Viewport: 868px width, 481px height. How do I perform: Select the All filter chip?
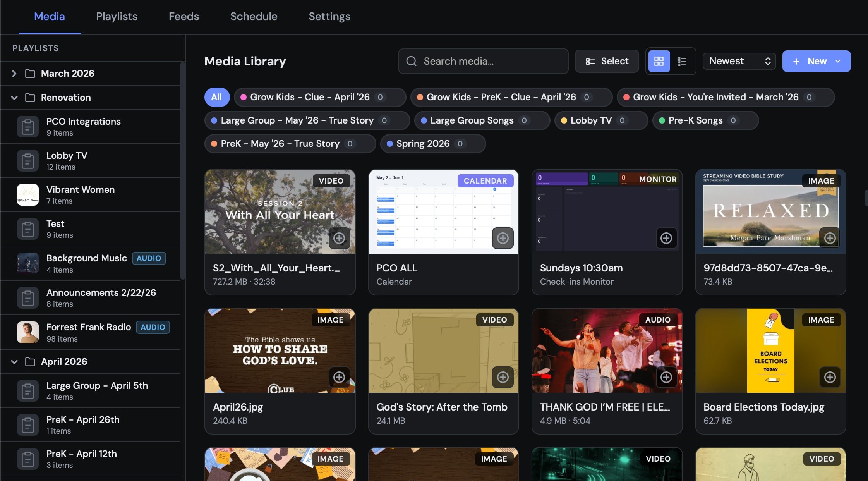[x=217, y=97]
